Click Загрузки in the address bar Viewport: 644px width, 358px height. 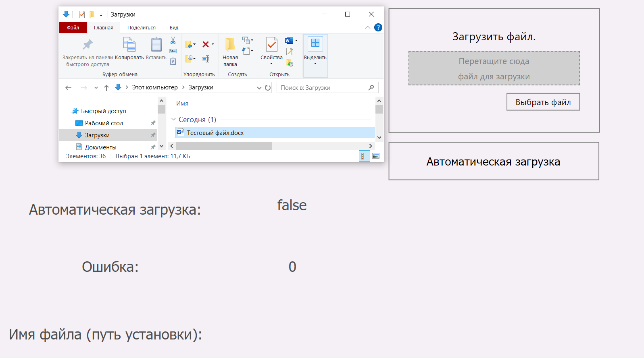201,87
